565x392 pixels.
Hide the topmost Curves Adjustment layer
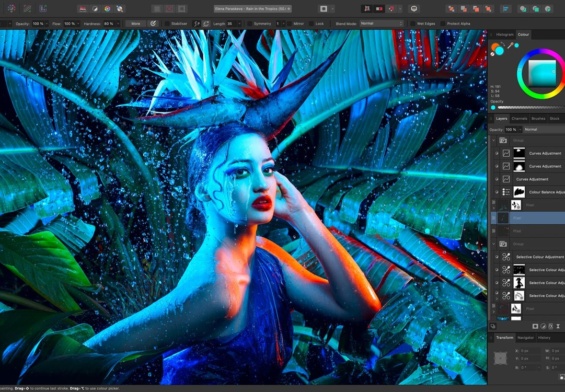[497, 153]
